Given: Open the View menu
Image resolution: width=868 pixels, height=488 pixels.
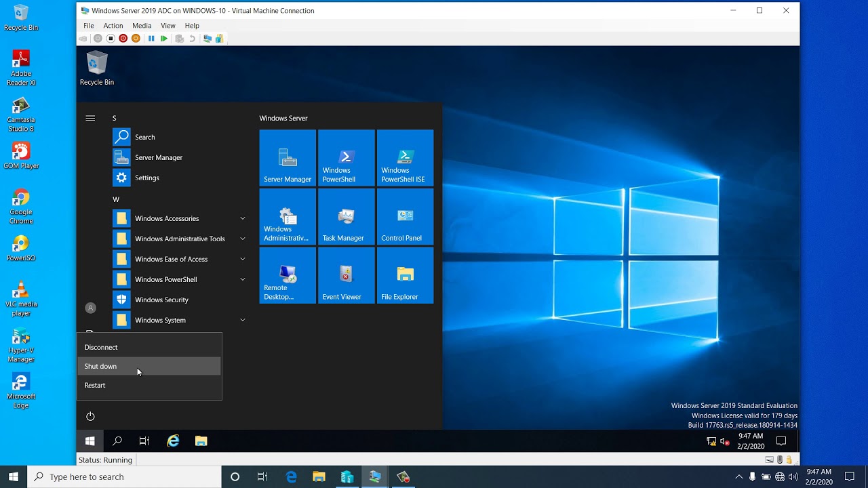Looking at the screenshot, I should [168, 26].
